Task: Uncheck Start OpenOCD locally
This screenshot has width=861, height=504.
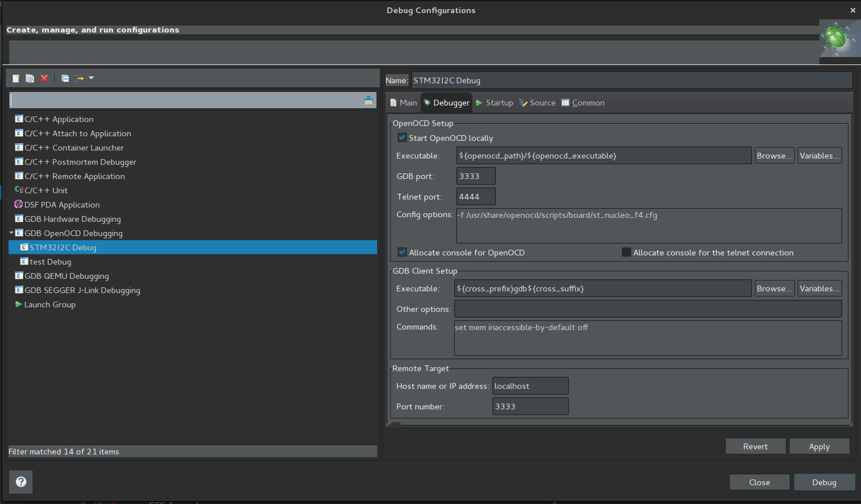Action: (x=402, y=138)
